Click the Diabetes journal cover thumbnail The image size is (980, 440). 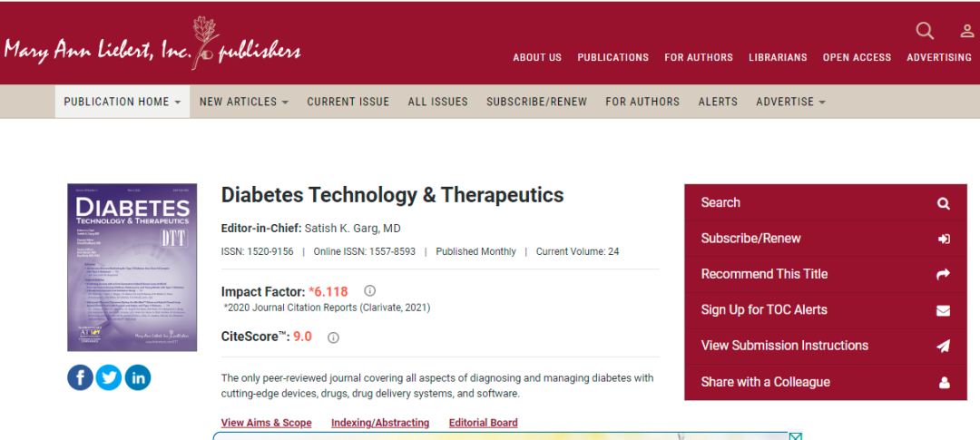pos(132,267)
